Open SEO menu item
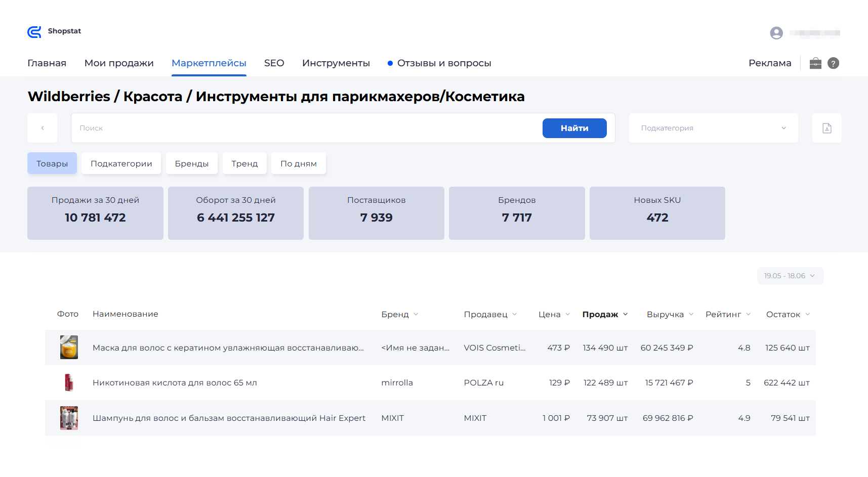 [x=274, y=63]
